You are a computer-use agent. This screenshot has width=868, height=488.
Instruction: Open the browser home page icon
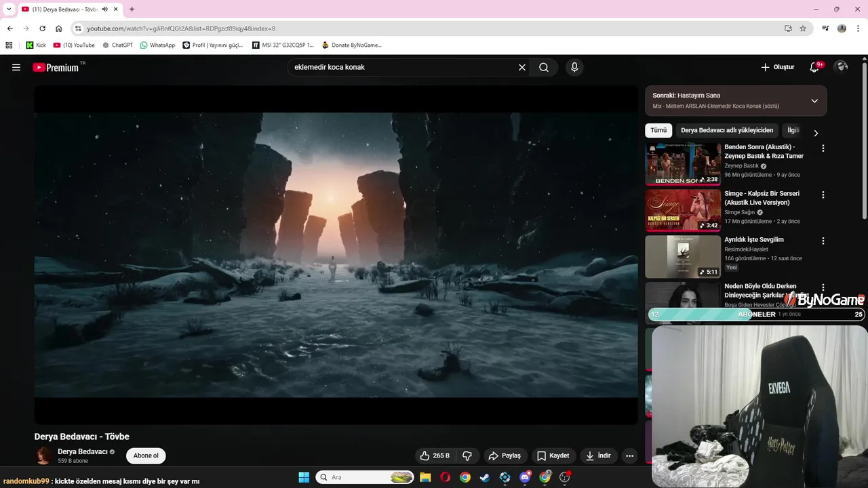tap(59, 28)
